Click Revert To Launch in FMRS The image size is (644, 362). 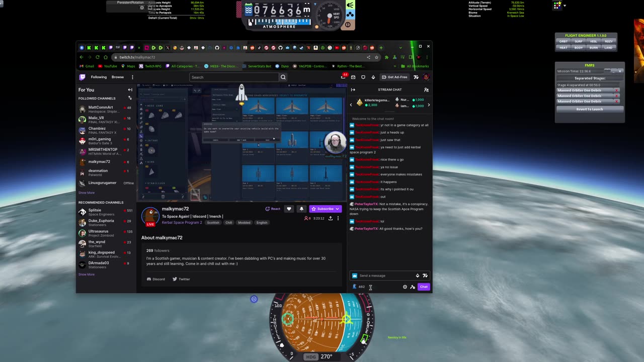(x=590, y=109)
